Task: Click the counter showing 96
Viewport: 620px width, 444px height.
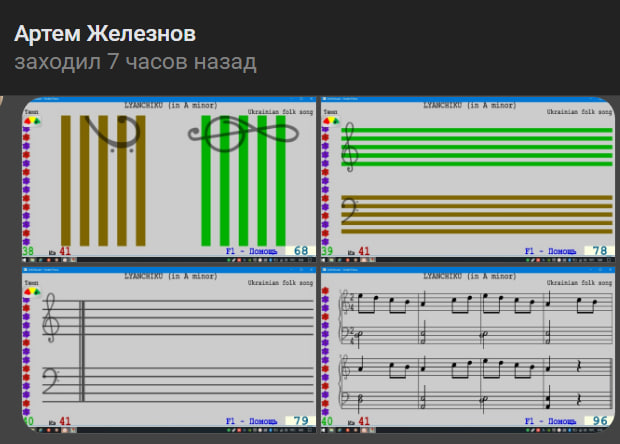Action: (x=600, y=421)
